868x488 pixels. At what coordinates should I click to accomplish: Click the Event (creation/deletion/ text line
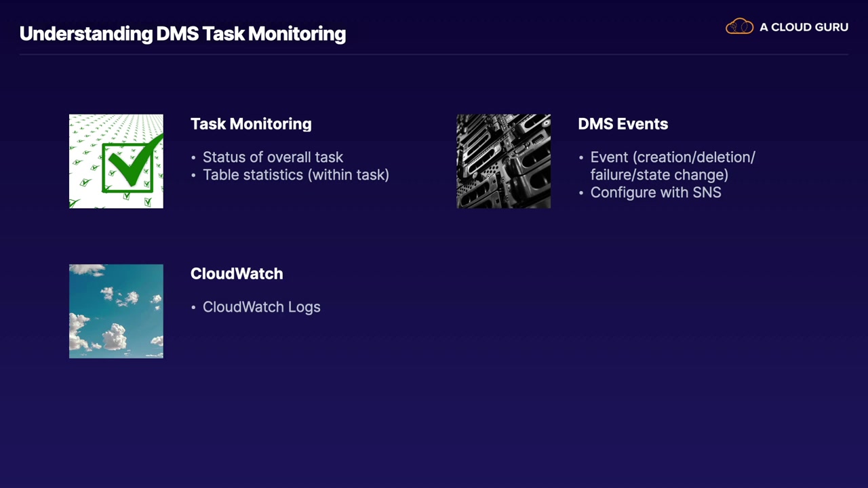click(x=672, y=157)
